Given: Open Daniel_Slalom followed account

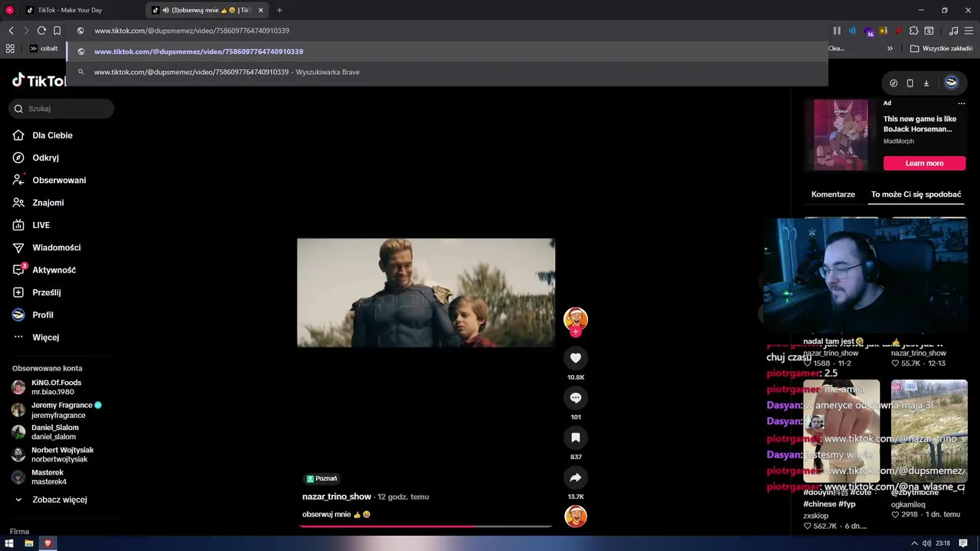Looking at the screenshot, I should [54, 432].
